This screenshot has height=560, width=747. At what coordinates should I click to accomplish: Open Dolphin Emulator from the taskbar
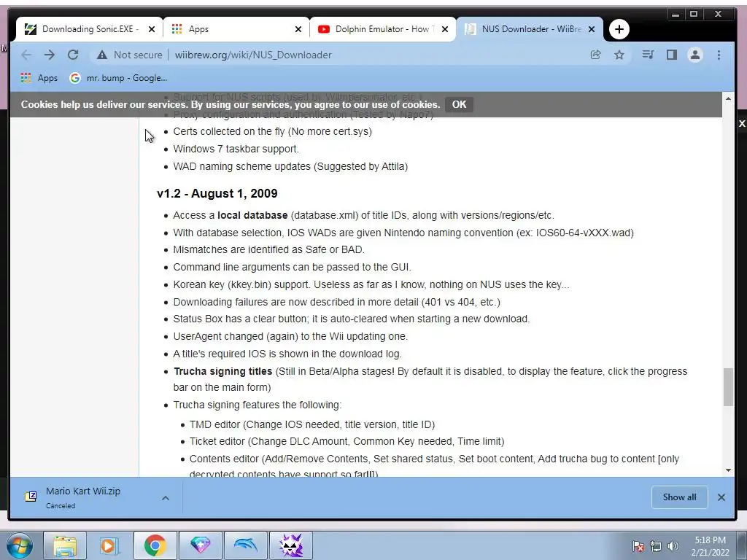point(245,545)
